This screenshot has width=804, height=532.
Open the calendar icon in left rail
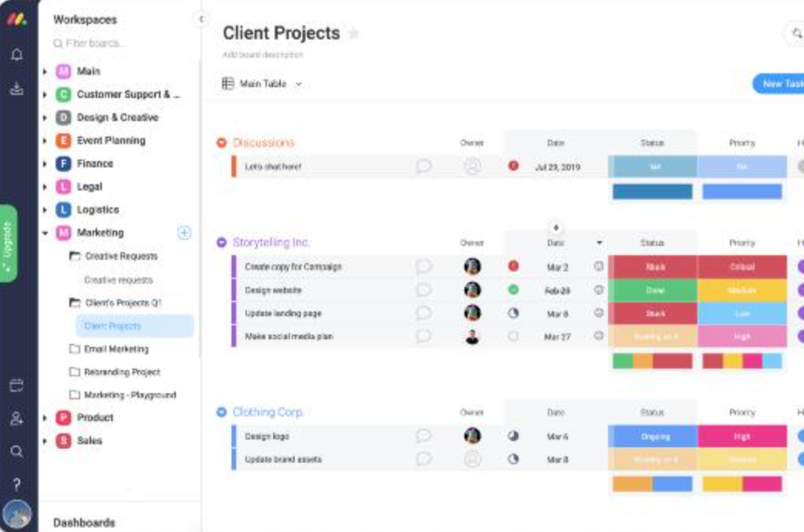pyautogui.click(x=16, y=386)
